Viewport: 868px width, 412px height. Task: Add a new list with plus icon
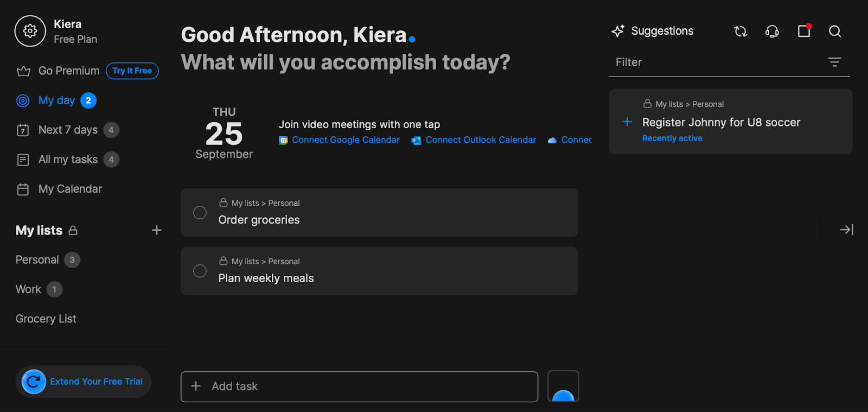(157, 230)
